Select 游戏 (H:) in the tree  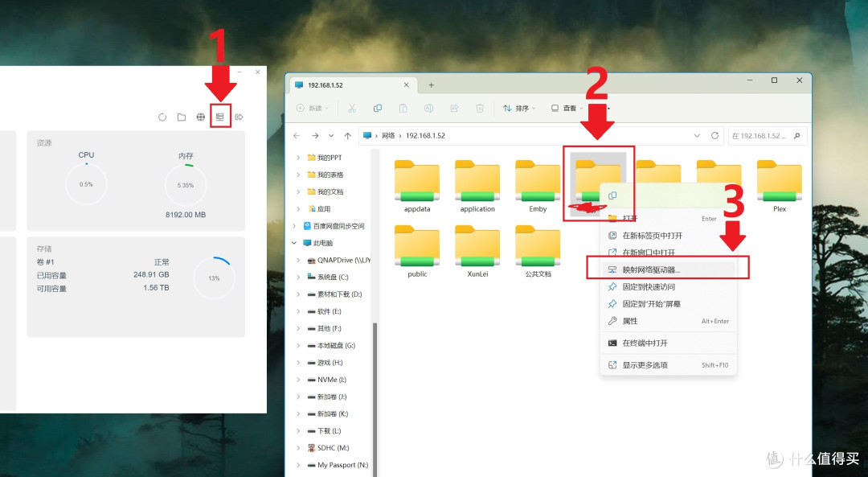[x=325, y=363]
